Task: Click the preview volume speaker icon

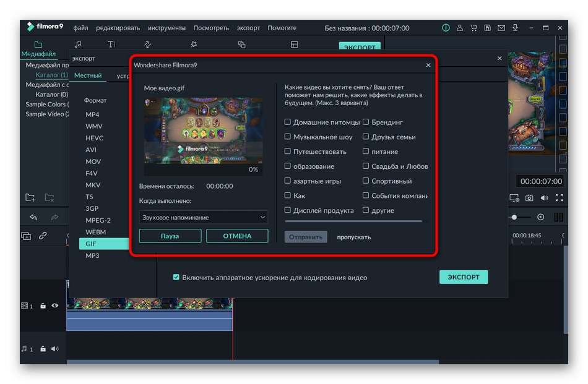Action: pos(544,197)
